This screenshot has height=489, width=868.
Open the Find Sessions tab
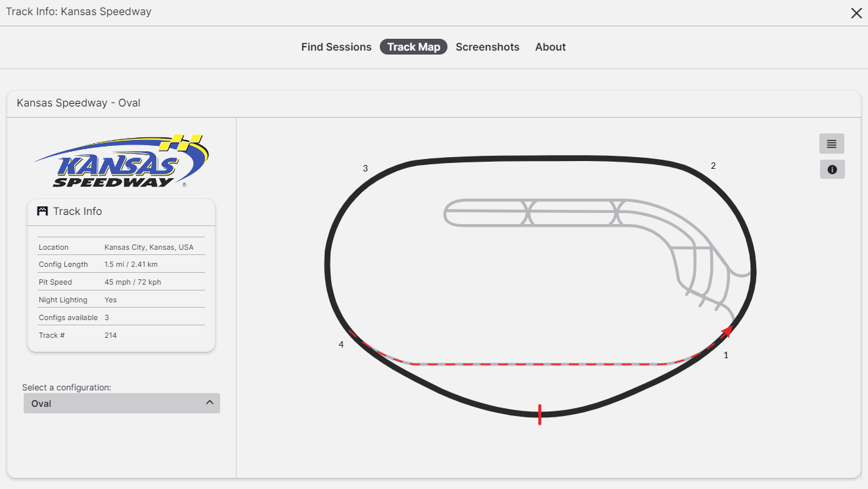336,47
